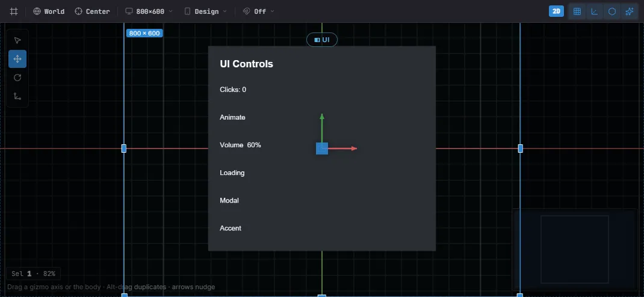The image size is (644, 297).
Task: Select the Rotate tool
Action: (17, 78)
